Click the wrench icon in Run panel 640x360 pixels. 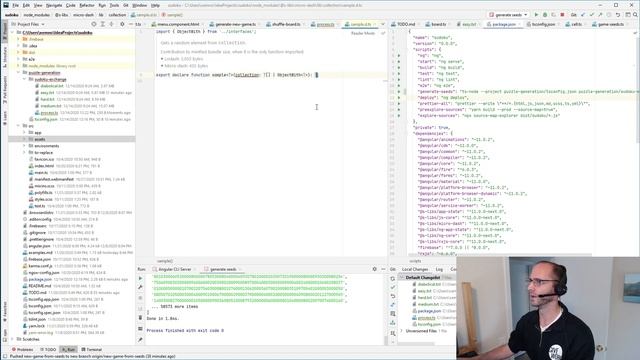[140, 287]
